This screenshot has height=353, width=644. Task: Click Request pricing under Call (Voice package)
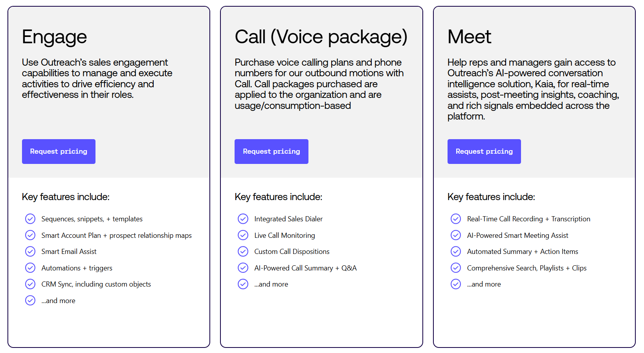[x=272, y=151]
